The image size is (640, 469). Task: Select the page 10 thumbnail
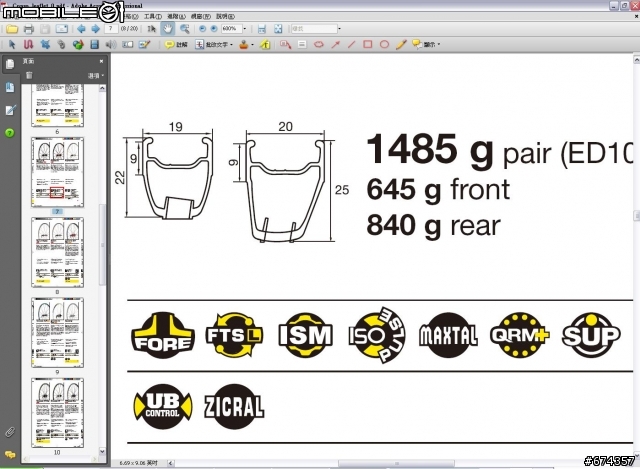point(57,413)
